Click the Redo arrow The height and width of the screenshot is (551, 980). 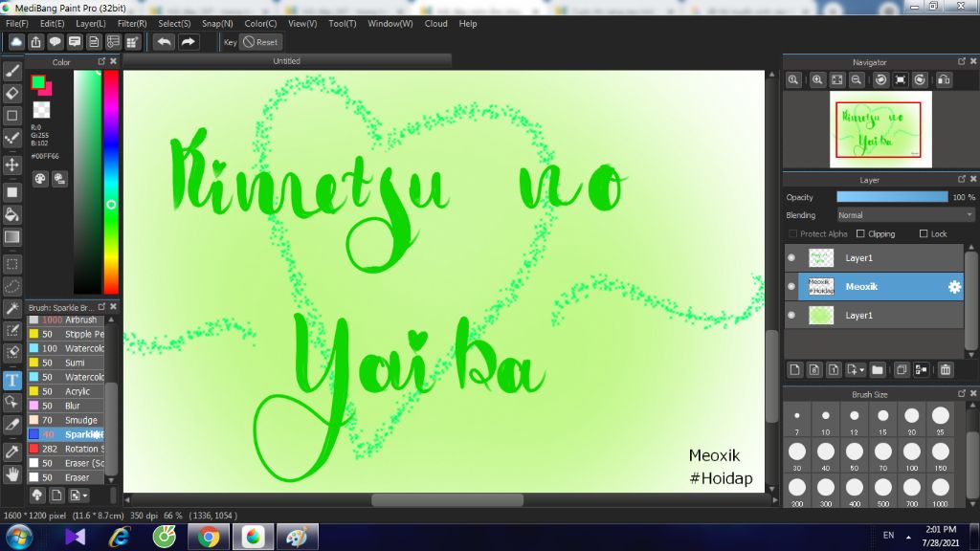click(x=188, y=42)
